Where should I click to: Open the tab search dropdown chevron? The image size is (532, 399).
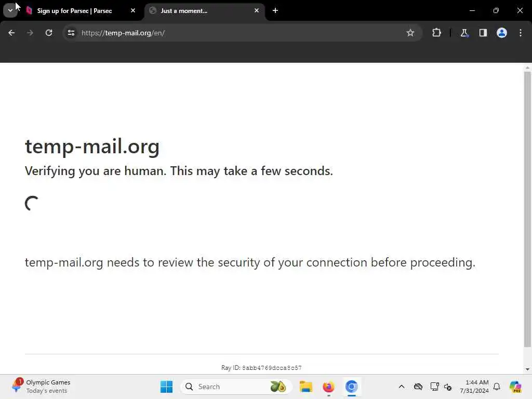click(10, 10)
